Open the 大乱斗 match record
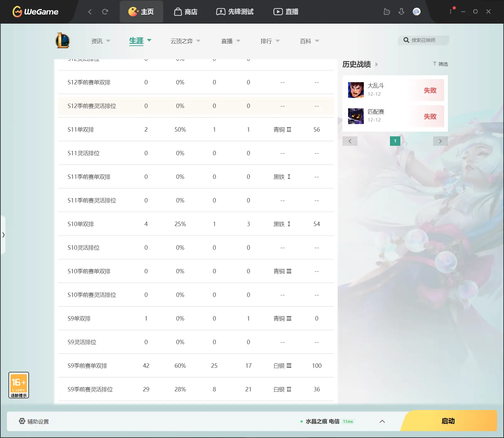 [x=395, y=90]
